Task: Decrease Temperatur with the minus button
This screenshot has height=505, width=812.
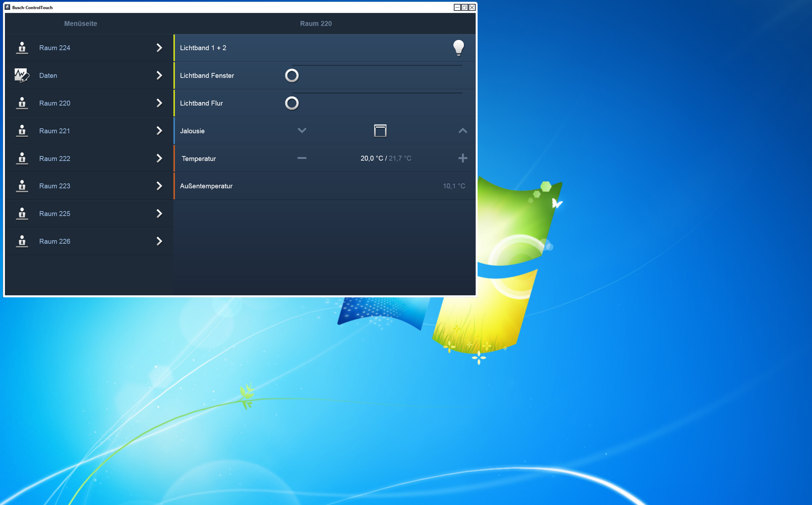Action: click(x=302, y=158)
